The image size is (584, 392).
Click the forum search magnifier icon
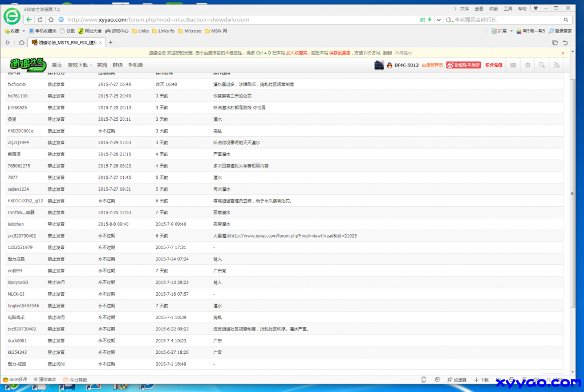tap(542, 65)
